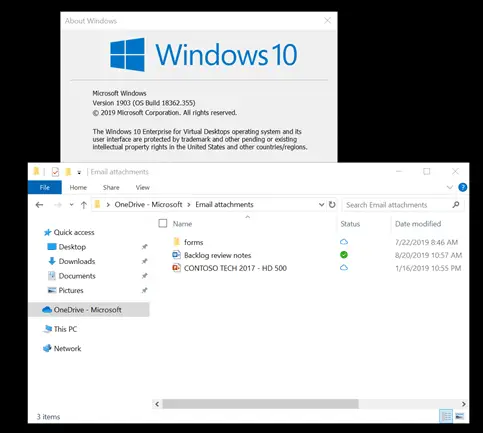Select This PC in navigation pane
The image size is (483, 433).
pyautogui.click(x=65, y=329)
